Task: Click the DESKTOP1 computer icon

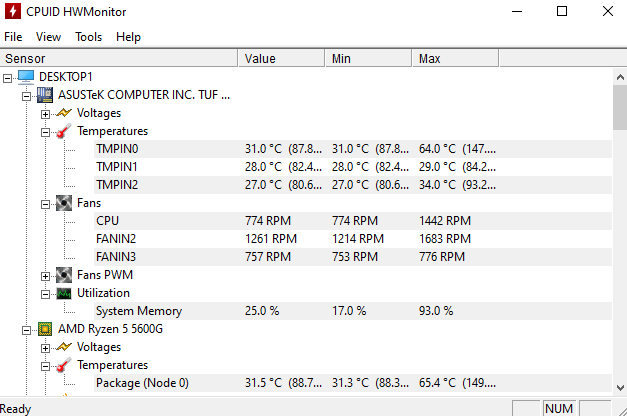Action: point(26,77)
